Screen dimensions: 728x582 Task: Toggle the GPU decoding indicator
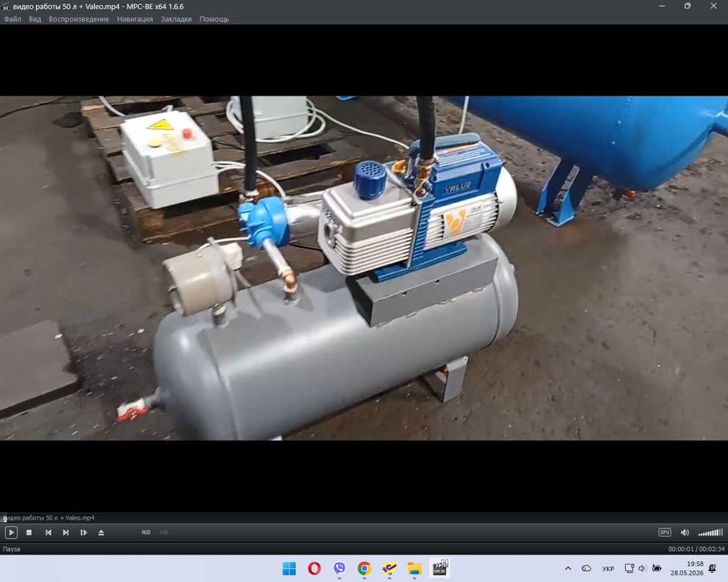(665, 532)
